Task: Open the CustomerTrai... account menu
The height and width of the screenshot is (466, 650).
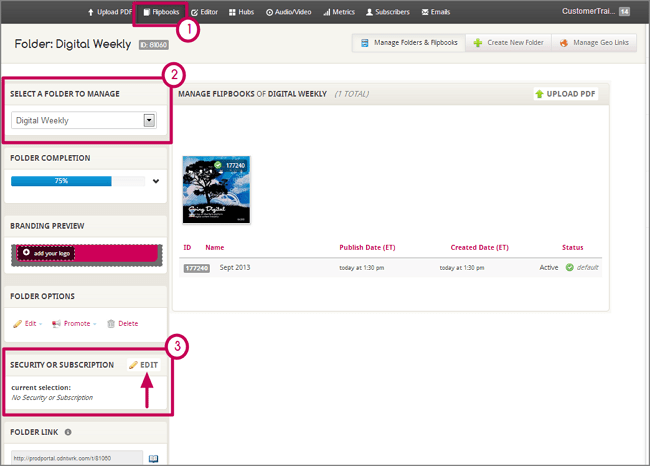Action: [x=588, y=11]
